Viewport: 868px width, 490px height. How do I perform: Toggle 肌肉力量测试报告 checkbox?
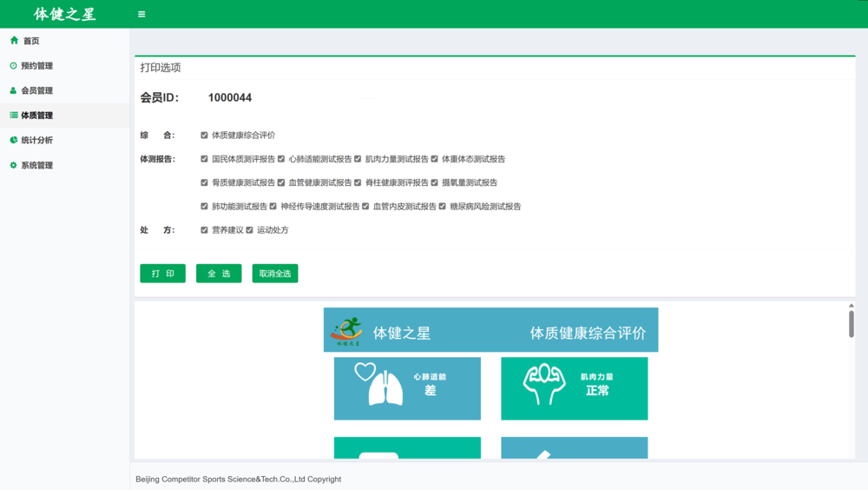(358, 159)
